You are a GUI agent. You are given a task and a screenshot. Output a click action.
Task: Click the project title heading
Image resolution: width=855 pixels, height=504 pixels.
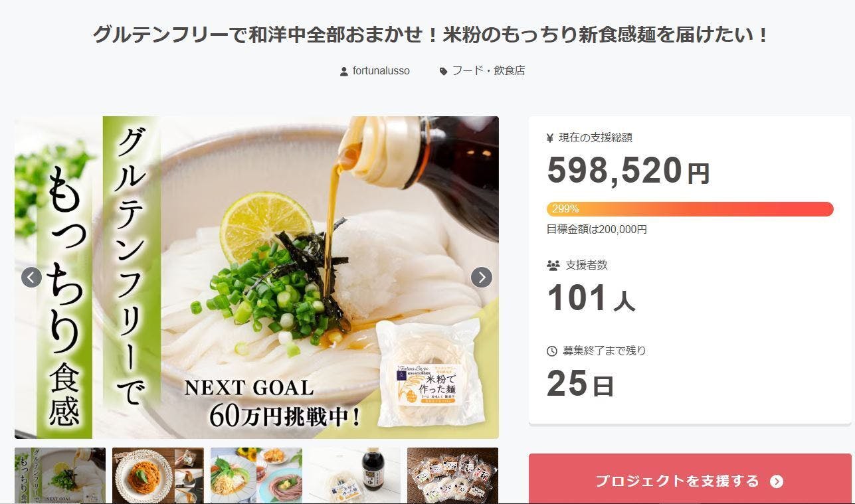[430, 35]
